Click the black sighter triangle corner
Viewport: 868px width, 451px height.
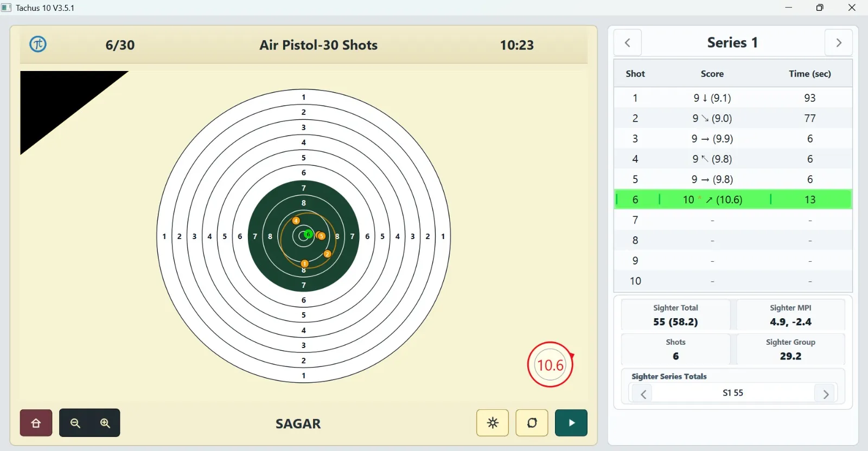[x=57, y=99]
